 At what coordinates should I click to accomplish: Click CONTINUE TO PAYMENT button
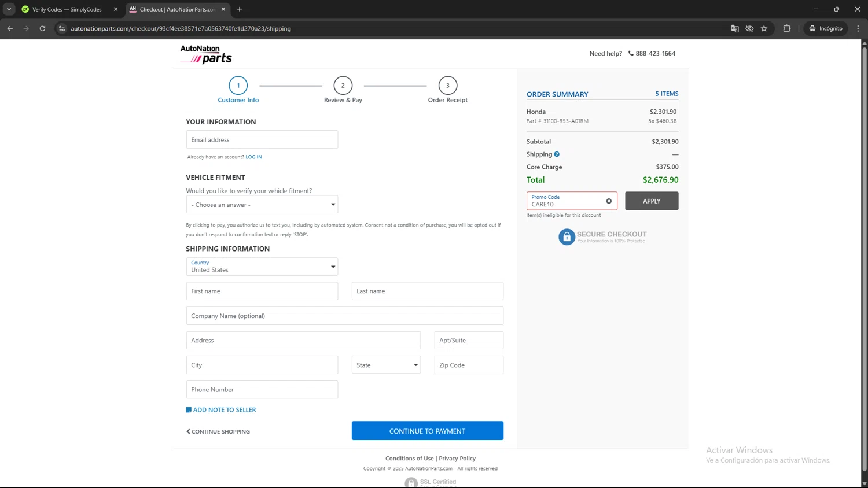428,431
